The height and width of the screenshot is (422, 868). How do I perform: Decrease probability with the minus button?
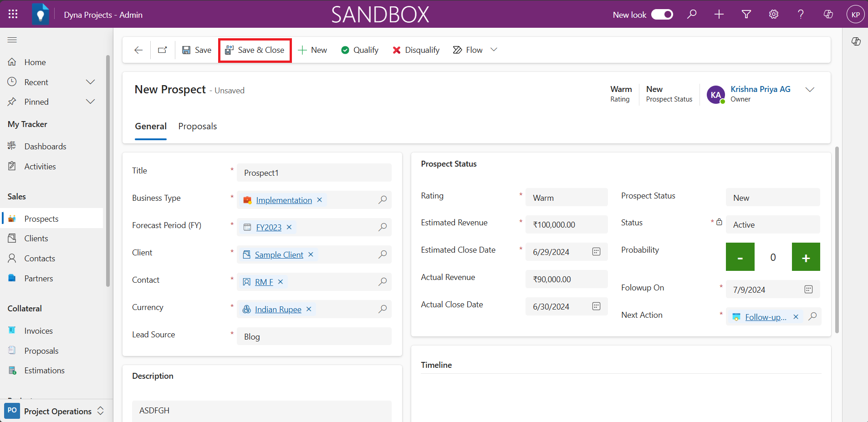click(740, 257)
